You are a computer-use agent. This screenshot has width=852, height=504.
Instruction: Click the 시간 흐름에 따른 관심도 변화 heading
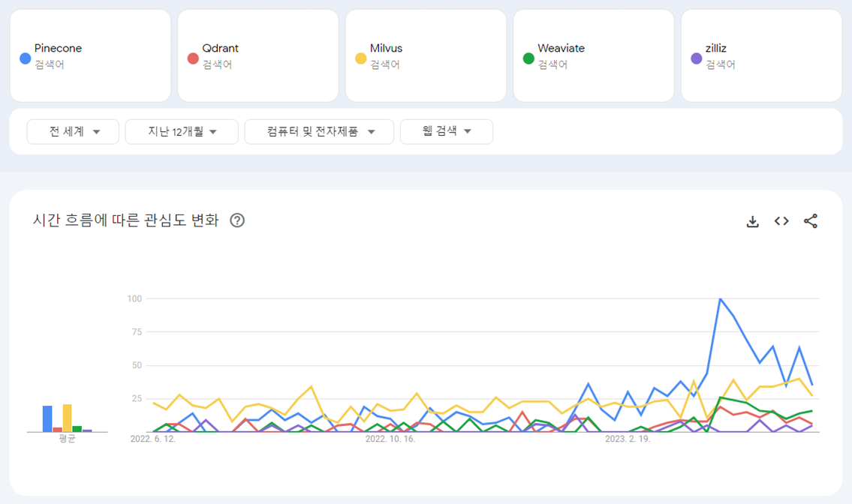click(126, 220)
